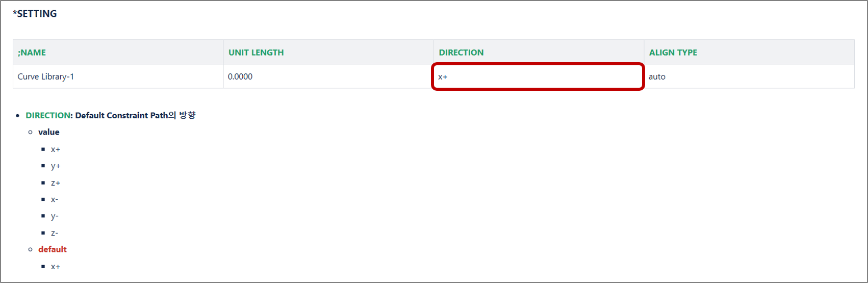868x283 pixels.
Task: Click the red default sub-heading
Action: pos(53,249)
